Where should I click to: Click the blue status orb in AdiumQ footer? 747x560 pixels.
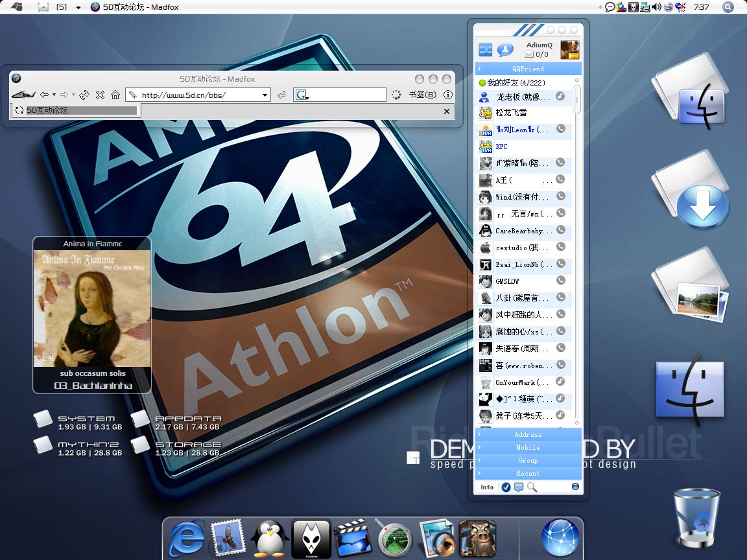[x=575, y=487]
